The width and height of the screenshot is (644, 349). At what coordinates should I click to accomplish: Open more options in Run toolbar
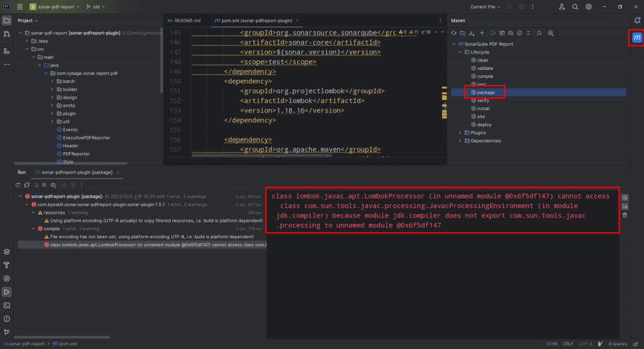(x=81, y=185)
